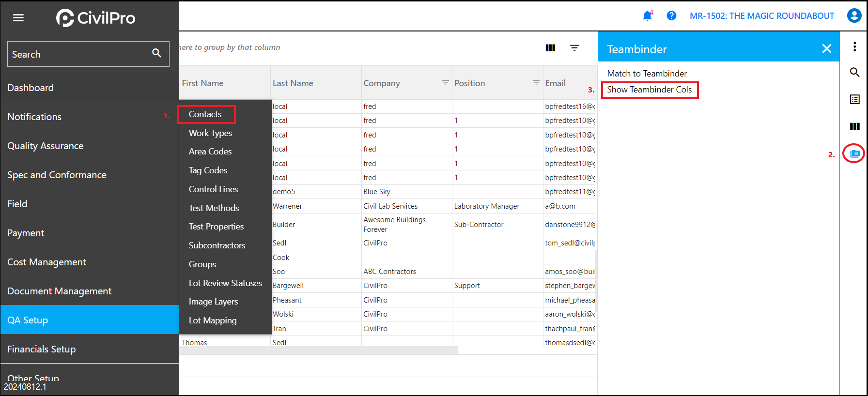
Task: Select the Civil Lab Services company cell
Action: pyautogui.click(x=406, y=206)
